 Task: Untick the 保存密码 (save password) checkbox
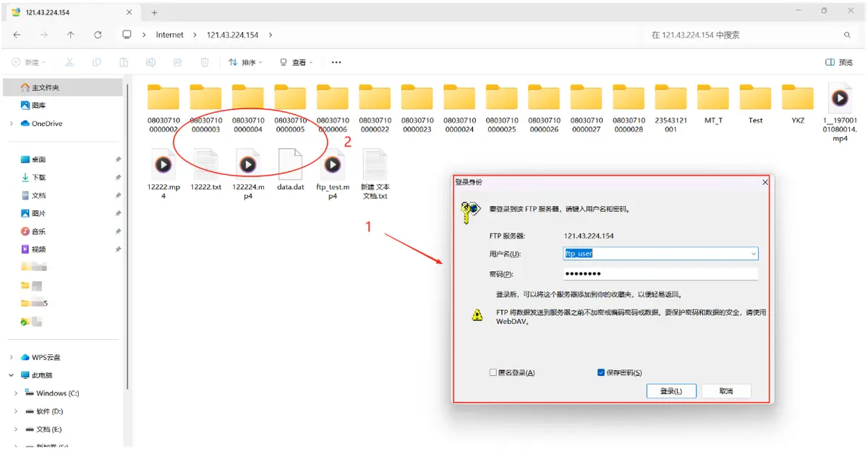[601, 372]
